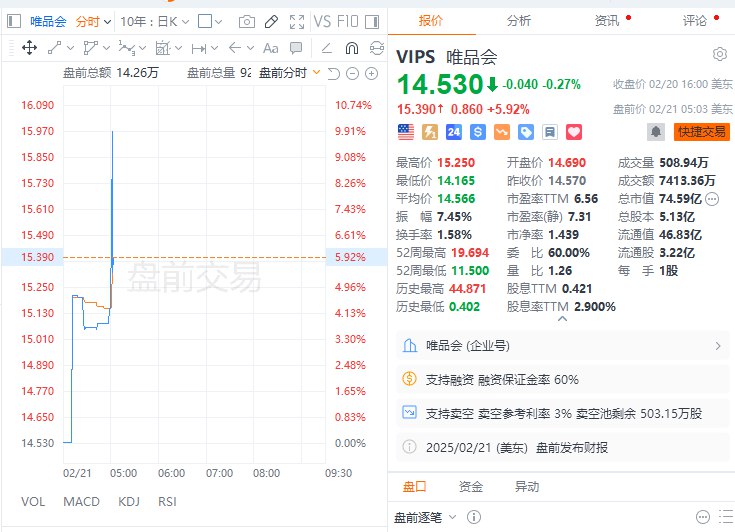Open the F10 company info button

pyautogui.click(x=348, y=22)
